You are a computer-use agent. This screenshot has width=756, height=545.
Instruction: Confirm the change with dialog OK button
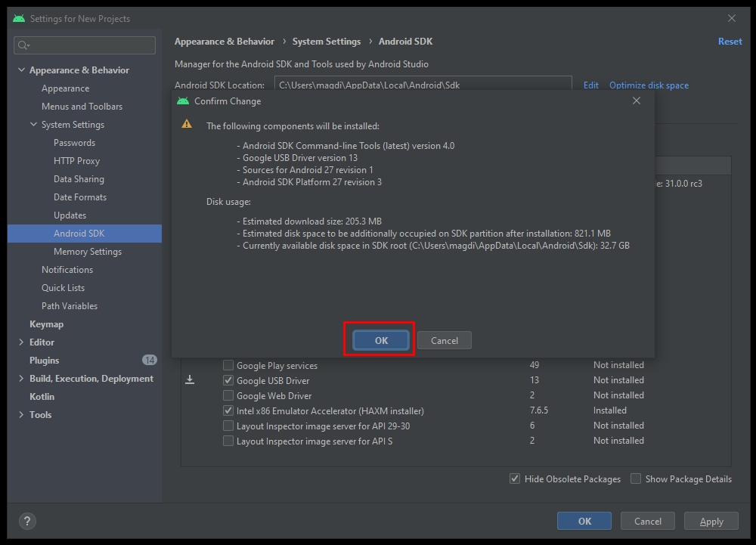tap(381, 340)
